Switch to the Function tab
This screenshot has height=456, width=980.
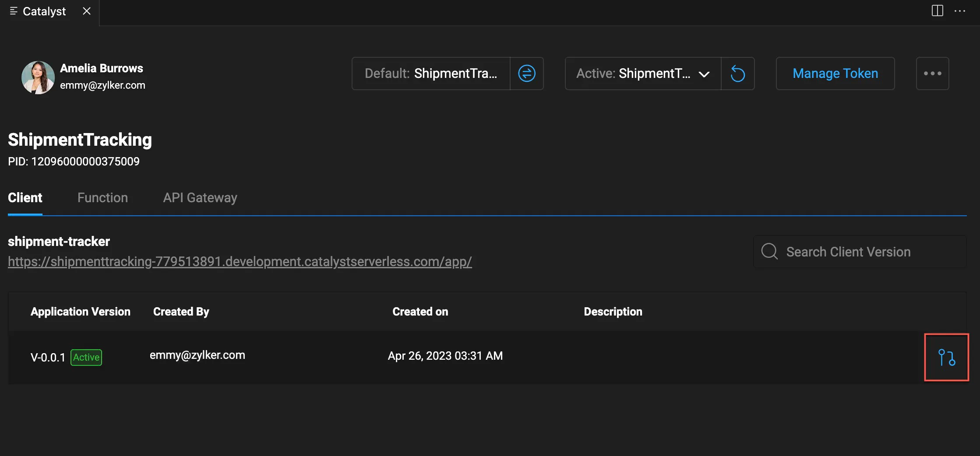click(x=102, y=198)
